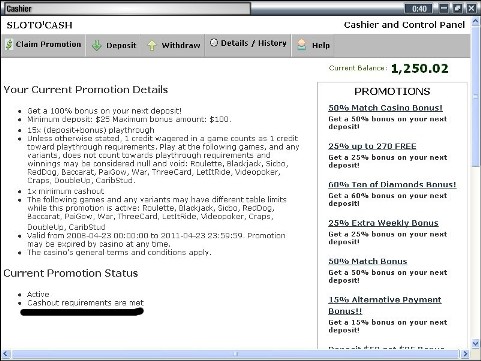Close the Cashier window
Viewport: 481px width, 361px height.
click(472, 8)
